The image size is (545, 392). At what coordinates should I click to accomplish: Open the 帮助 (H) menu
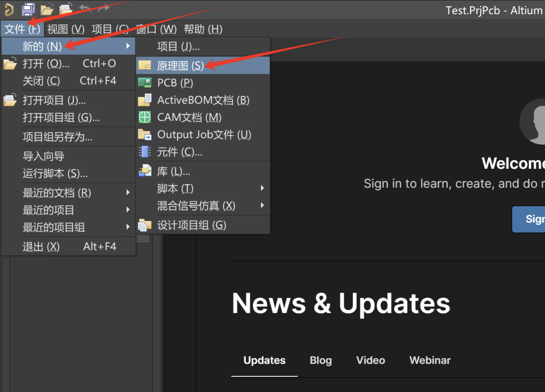[x=203, y=29]
